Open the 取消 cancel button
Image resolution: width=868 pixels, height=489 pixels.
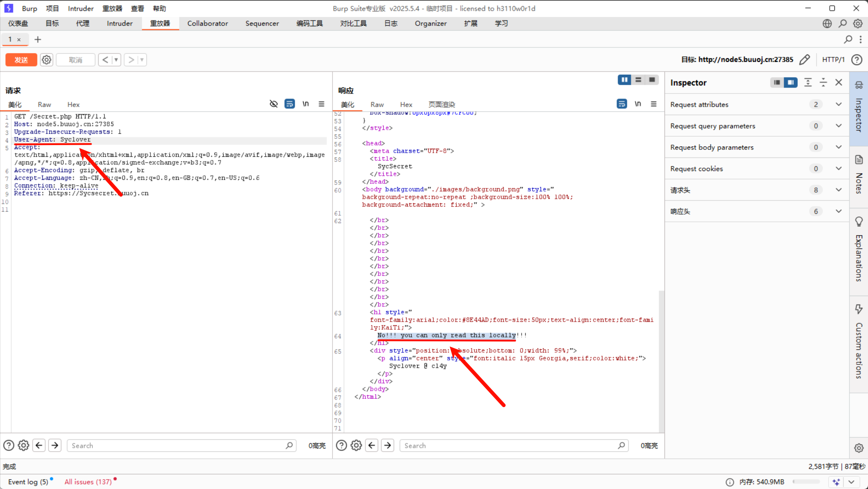[76, 60]
